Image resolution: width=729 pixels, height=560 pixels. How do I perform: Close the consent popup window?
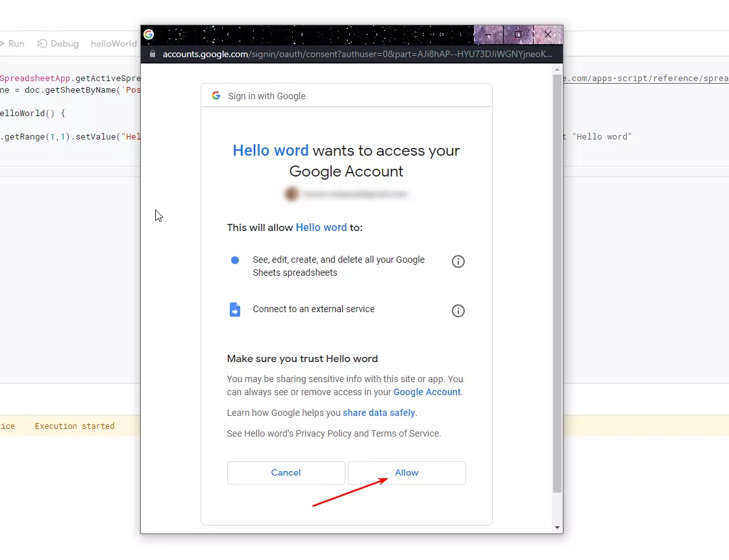(x=548, y=35)
